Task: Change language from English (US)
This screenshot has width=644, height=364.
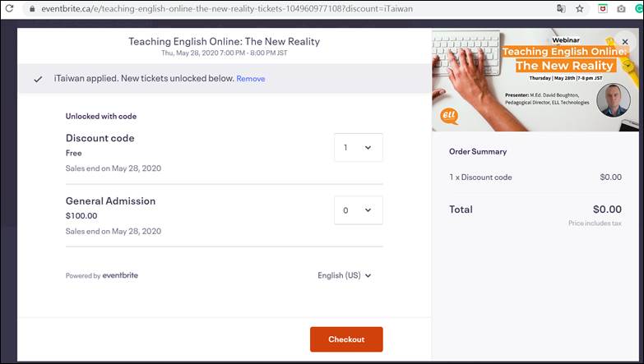Action: click(x=344, y=275)
